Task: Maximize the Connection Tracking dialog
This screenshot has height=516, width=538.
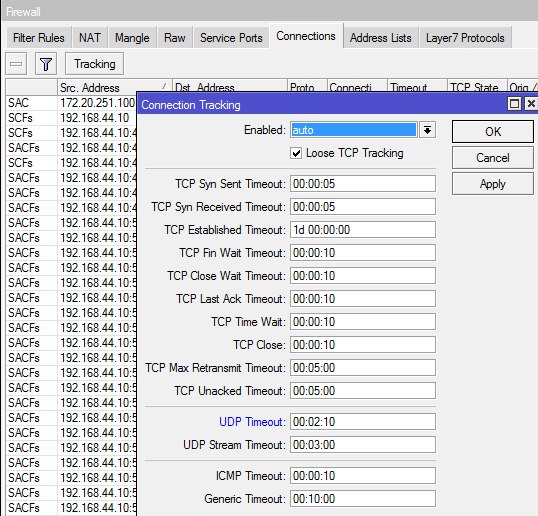Action: click(514, 104)
